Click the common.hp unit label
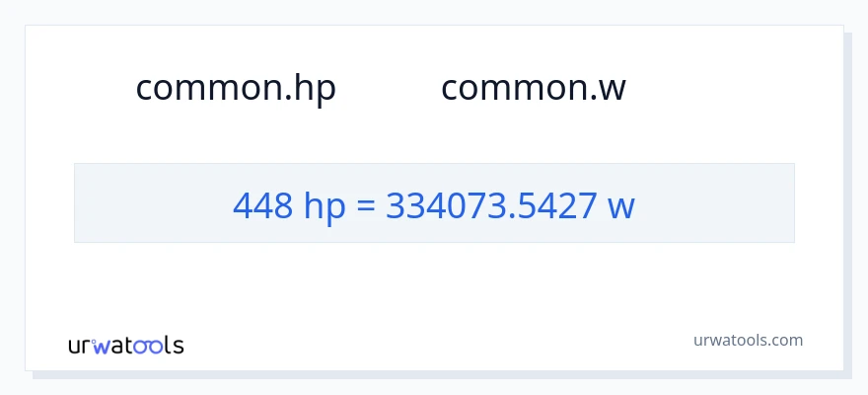This screenshot has width=868, height=395. click(236, 88)
